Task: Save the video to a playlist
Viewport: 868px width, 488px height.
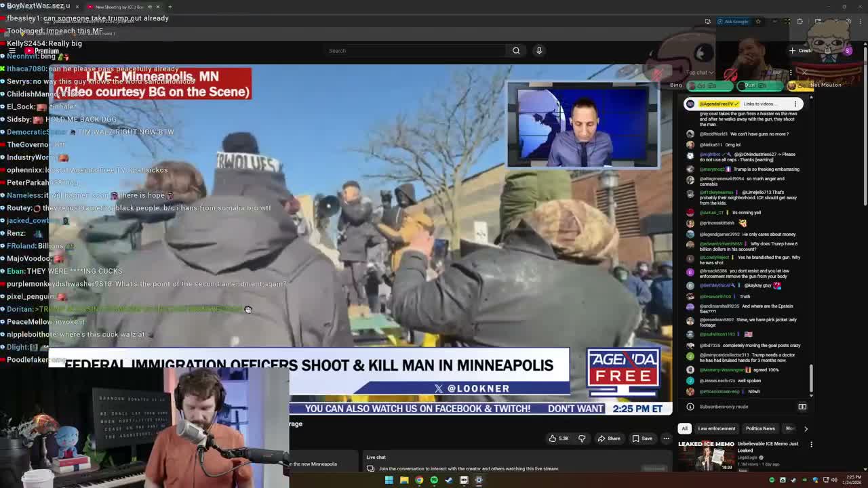Action: (642, 439)
